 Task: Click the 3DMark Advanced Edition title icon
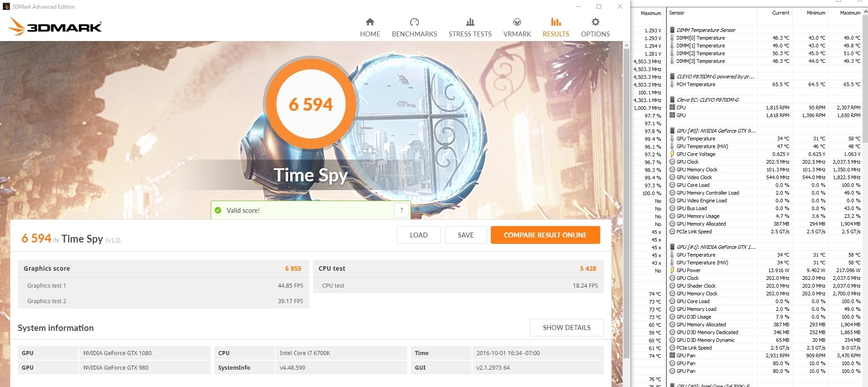[6, 6]
